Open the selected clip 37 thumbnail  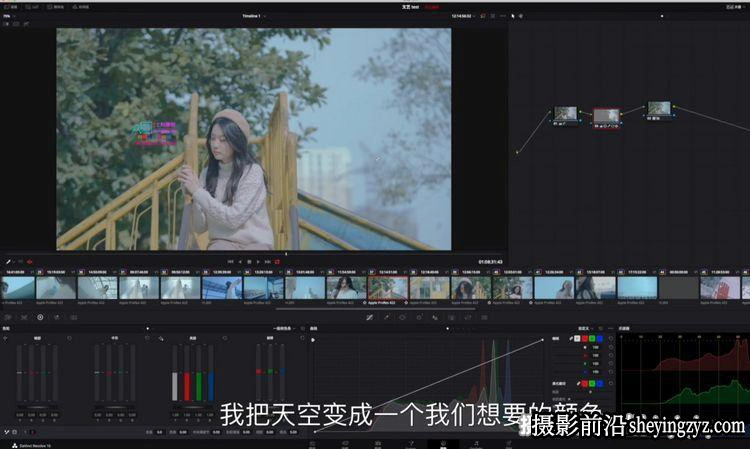click(x=387, y=288)
